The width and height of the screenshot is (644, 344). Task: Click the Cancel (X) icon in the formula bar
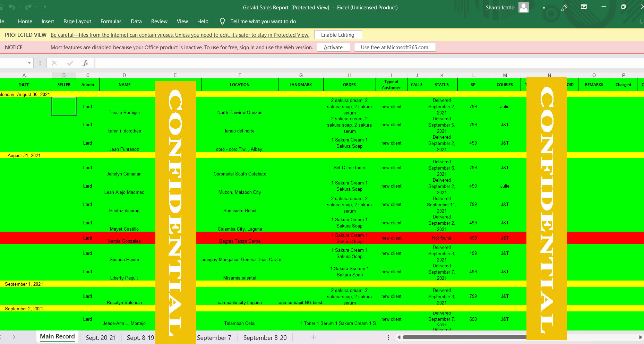(54, 63)
